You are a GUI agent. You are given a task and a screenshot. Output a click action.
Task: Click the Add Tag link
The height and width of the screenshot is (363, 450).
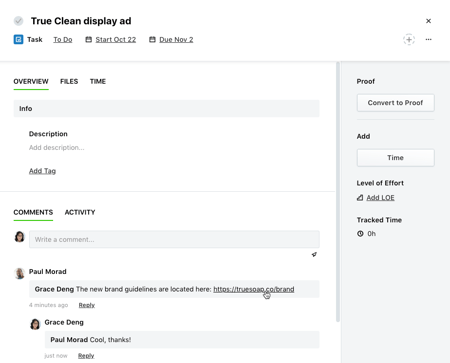42,171
